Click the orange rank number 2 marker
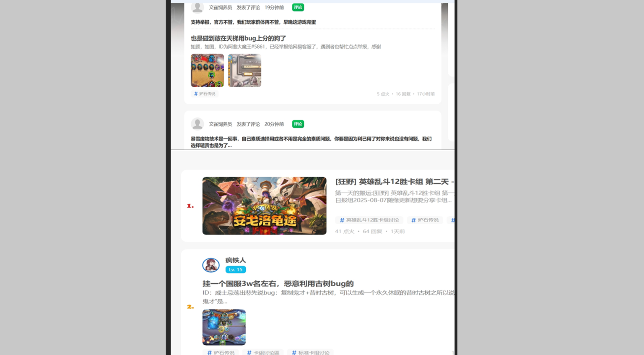Viewport: 644px width, 355px height. click(190, 307)
